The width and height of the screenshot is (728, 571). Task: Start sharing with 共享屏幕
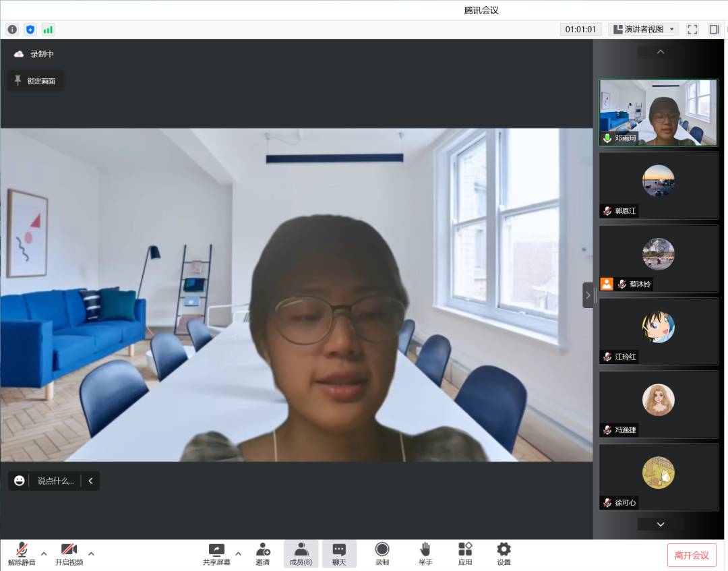tap(216, 554)
